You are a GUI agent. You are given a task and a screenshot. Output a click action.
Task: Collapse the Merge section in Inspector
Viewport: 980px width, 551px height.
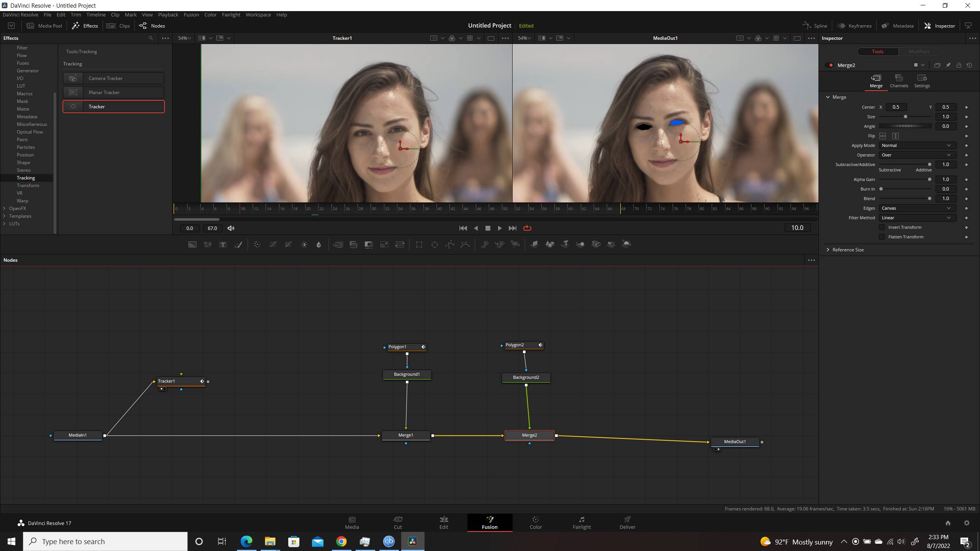pyautogui.click(x=828, y=97)
